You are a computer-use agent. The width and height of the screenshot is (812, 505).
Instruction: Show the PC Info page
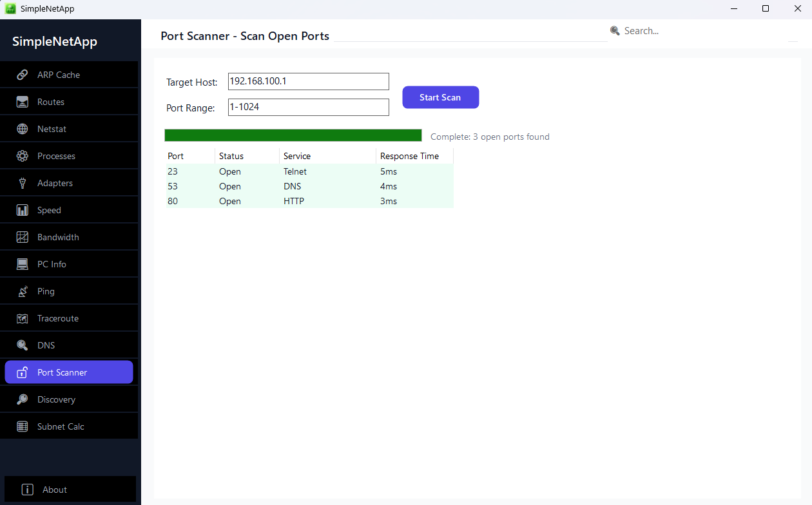click(x=69, y=264)
